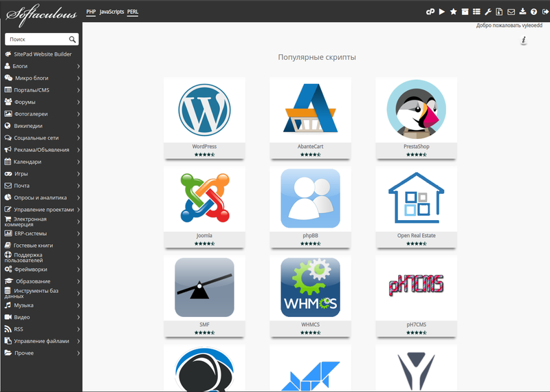The width and height of the screenshot is (550, 392).
Task: Open the task list icon
Action: [x=476, y=12]
